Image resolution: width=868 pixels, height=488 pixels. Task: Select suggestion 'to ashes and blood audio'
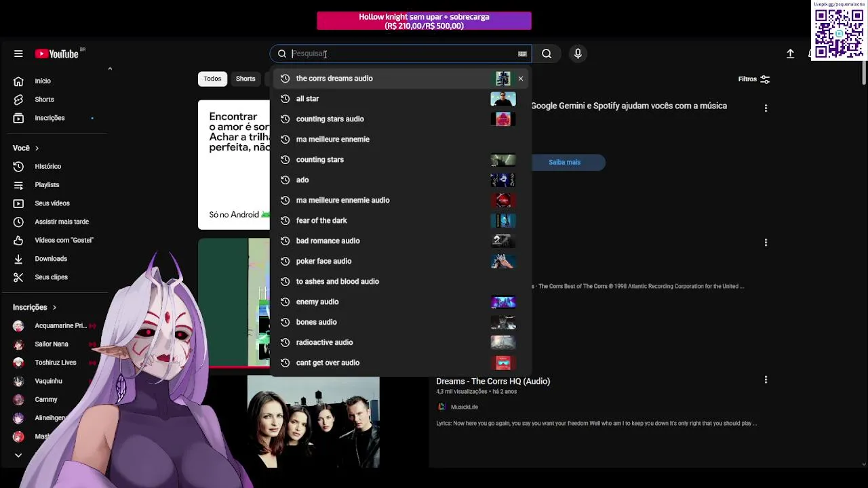400,281
